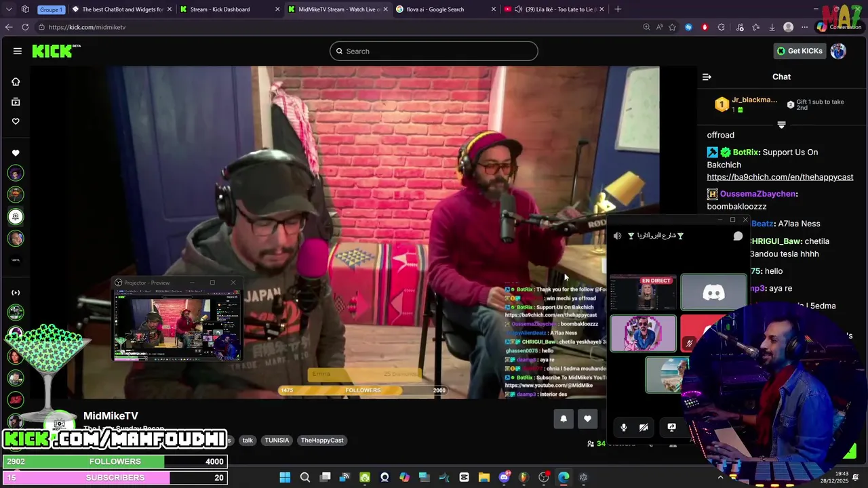Screen dimensions: 868x488
Task: Open the CapCut taskbar icon
Action: 464,477
